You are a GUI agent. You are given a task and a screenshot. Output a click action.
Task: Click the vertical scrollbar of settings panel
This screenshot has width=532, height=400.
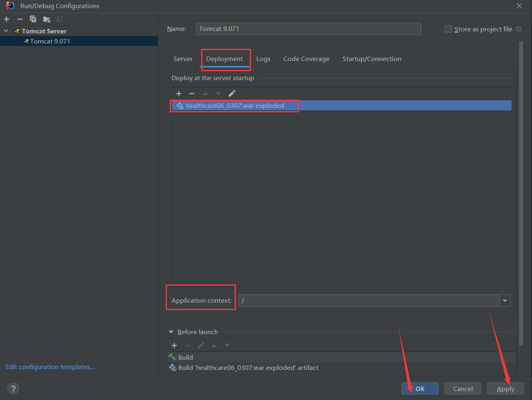(x=521, y=193)
